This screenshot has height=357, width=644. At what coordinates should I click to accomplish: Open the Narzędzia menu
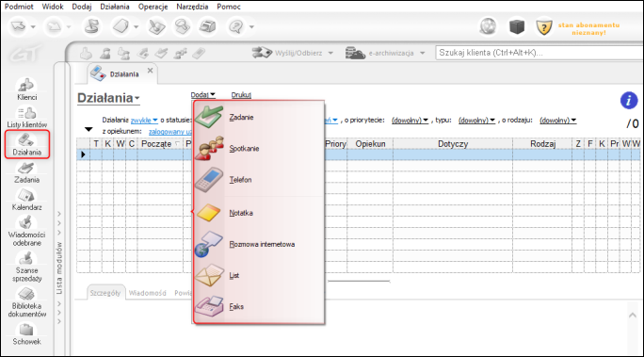tap(192, 7)
